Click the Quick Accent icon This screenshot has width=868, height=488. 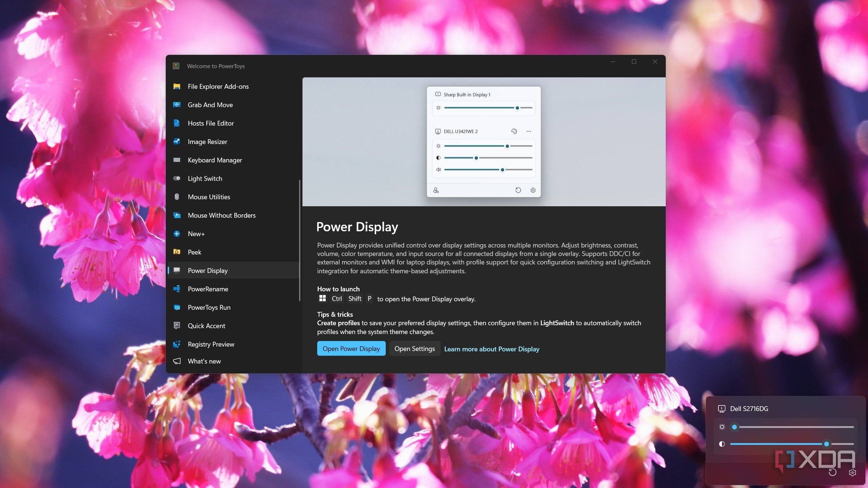click(x=177, y=326)
